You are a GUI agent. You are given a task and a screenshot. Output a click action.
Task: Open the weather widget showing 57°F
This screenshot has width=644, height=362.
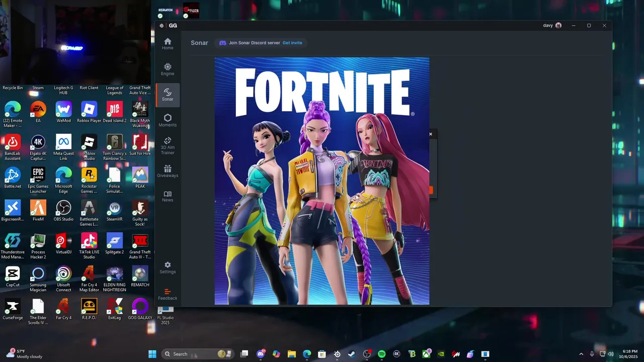click(x=25, y=354)
